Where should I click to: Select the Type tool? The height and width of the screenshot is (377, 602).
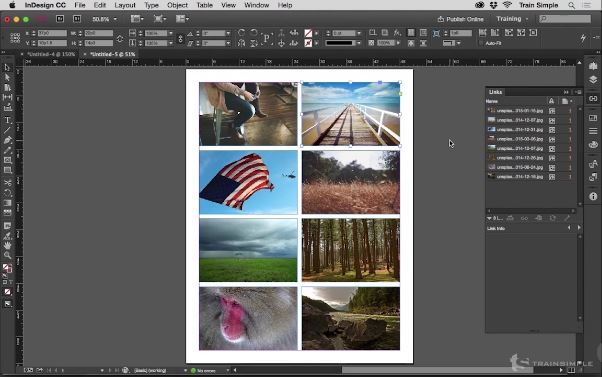(7, 120)
